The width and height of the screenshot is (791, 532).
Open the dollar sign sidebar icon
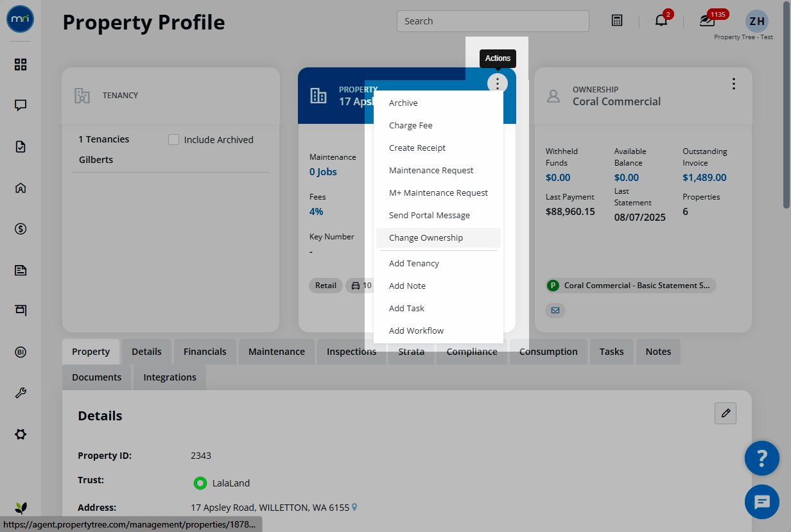point(21,229)
